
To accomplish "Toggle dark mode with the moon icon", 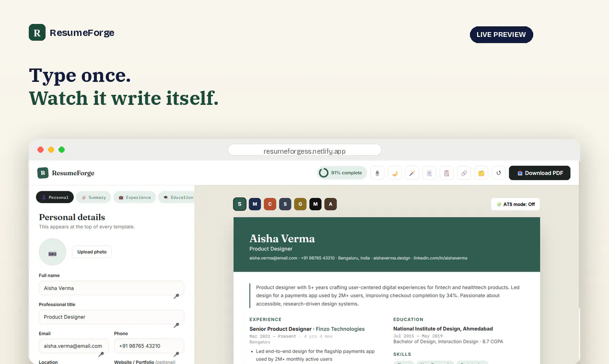I will 395,173.
